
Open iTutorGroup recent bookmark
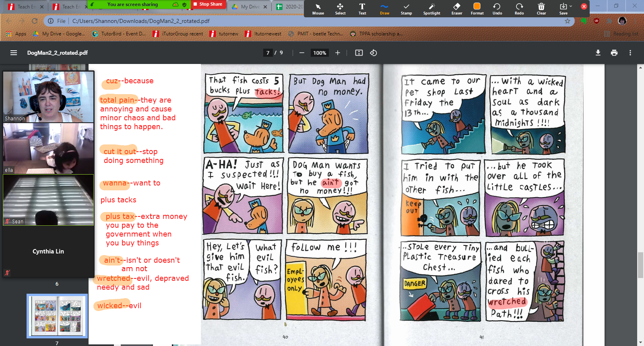pos(178,34)
